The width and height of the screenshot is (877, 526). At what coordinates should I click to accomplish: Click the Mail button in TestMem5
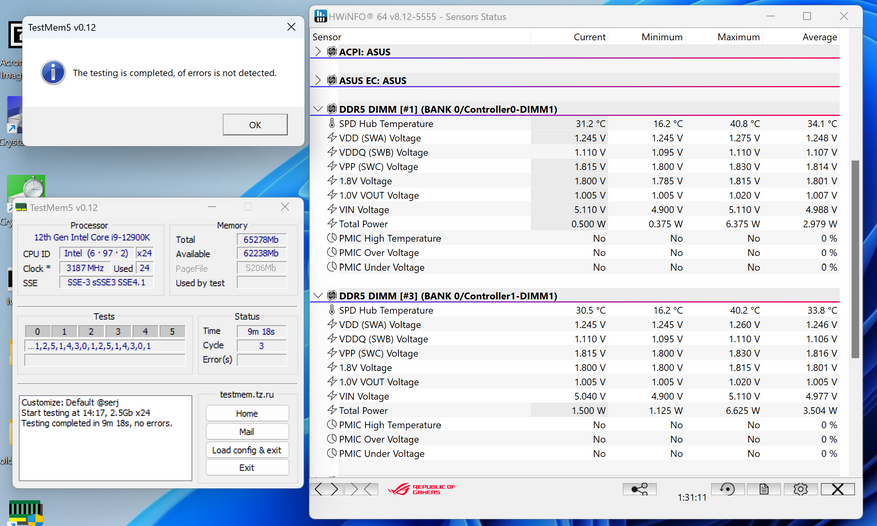(x=246, y=431)
